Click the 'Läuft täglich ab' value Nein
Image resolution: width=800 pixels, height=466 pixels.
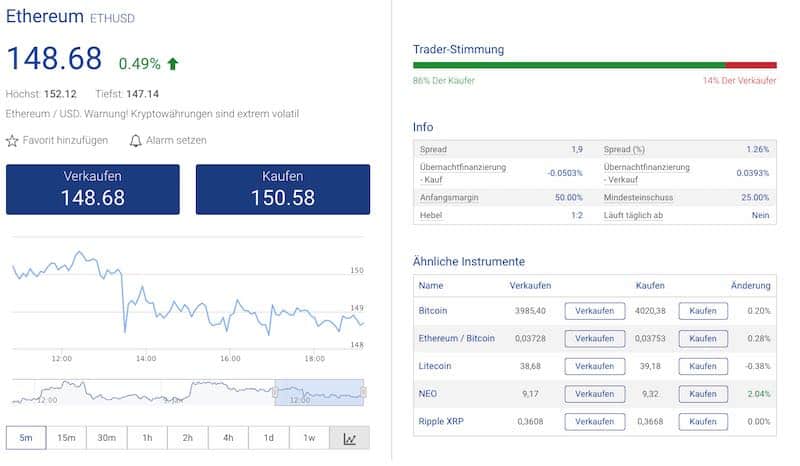coord(760,215)
